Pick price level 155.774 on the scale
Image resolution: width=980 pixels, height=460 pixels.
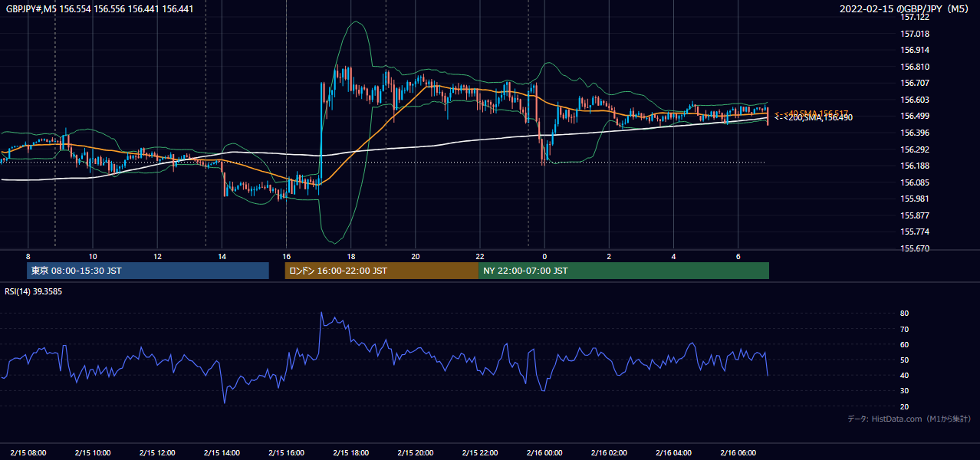[915, 232]
